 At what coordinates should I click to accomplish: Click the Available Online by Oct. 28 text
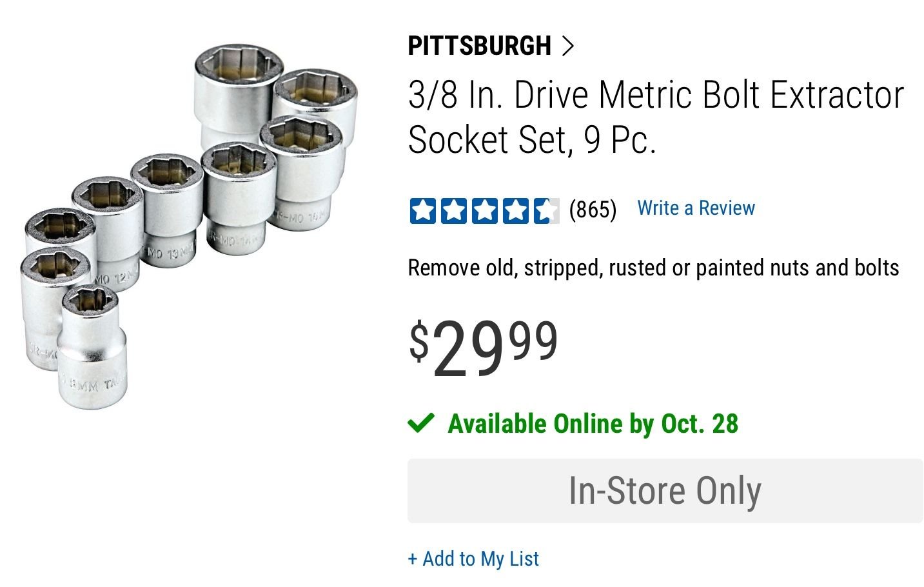593,424
